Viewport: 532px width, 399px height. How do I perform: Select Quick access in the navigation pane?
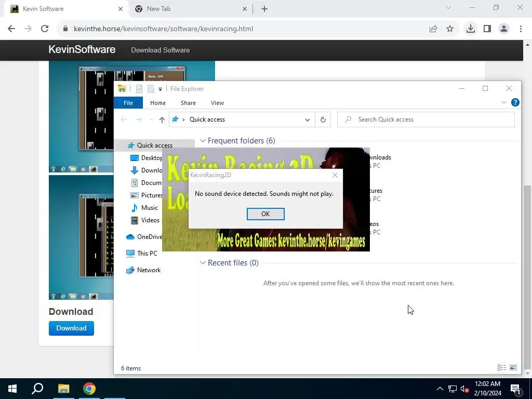[x=154, y=145]
